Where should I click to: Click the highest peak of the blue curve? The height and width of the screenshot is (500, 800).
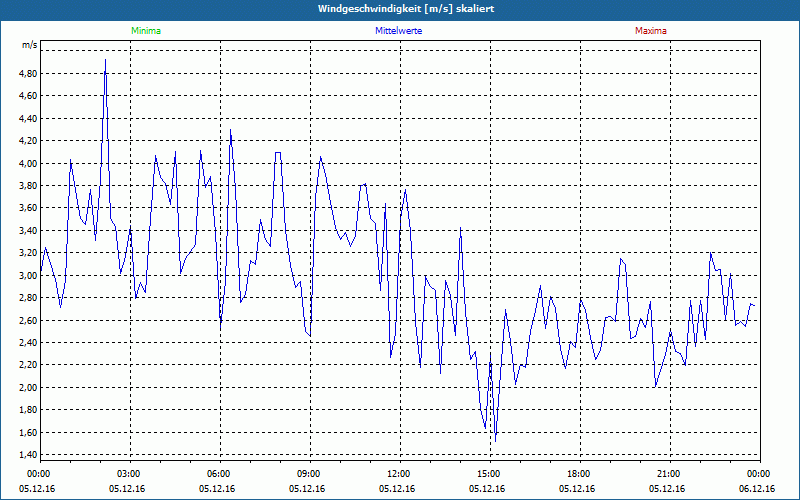(x=106, y=60)
